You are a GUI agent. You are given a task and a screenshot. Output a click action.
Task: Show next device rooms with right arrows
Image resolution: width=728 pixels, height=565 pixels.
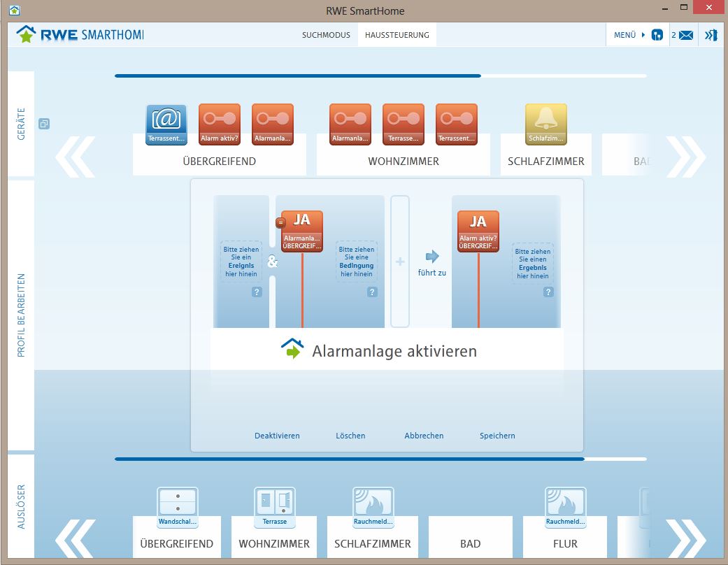686,157
